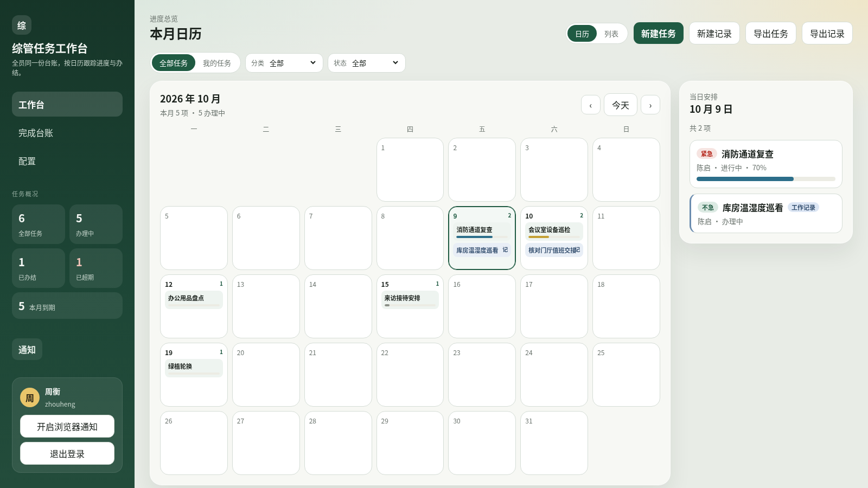Viewport: 868px width, 488px height.
Task: Open 核对门厅值班交接 entry on day 10
Action: click(554, 250)
